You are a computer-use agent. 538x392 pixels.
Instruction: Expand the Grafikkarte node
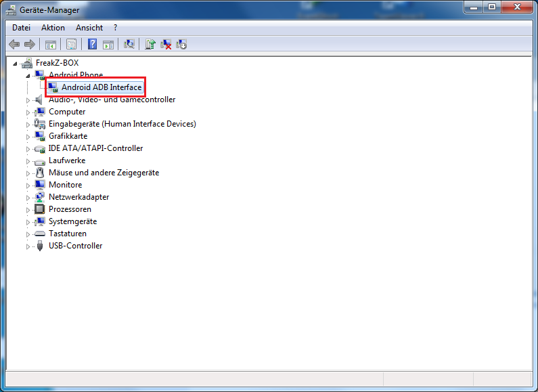point(28,137)
